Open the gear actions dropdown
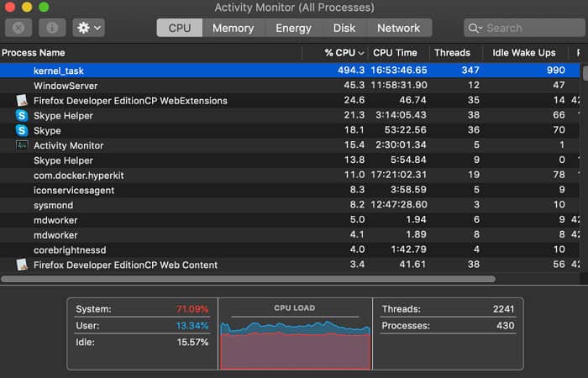 [88, 28]
